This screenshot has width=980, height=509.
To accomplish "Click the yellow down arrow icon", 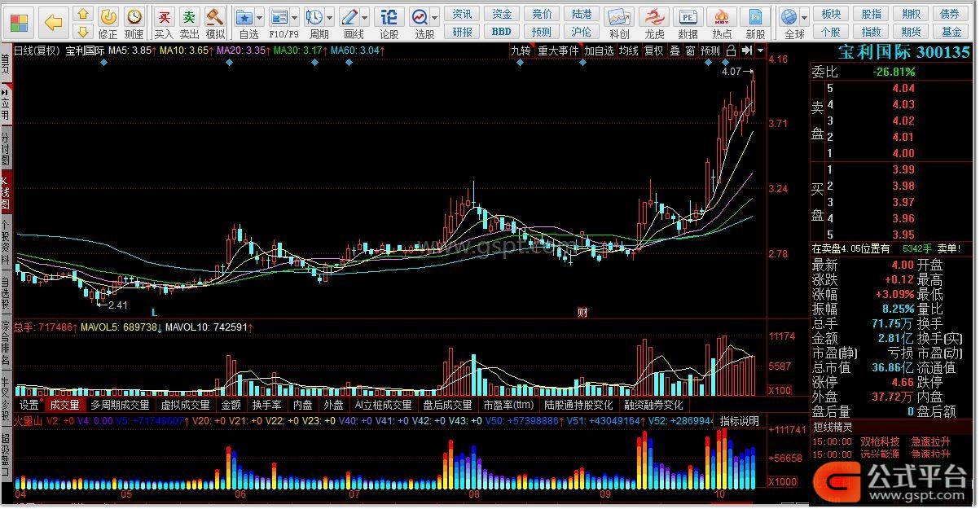I will pos(82,31).
